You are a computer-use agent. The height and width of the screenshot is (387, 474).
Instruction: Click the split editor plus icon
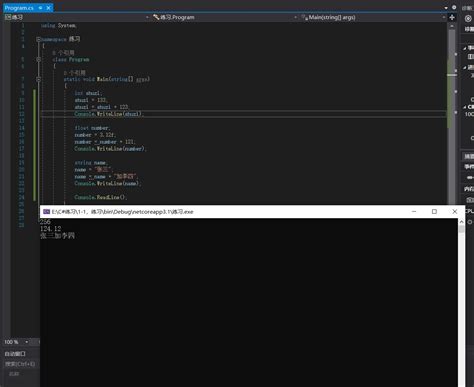[452, 17]
